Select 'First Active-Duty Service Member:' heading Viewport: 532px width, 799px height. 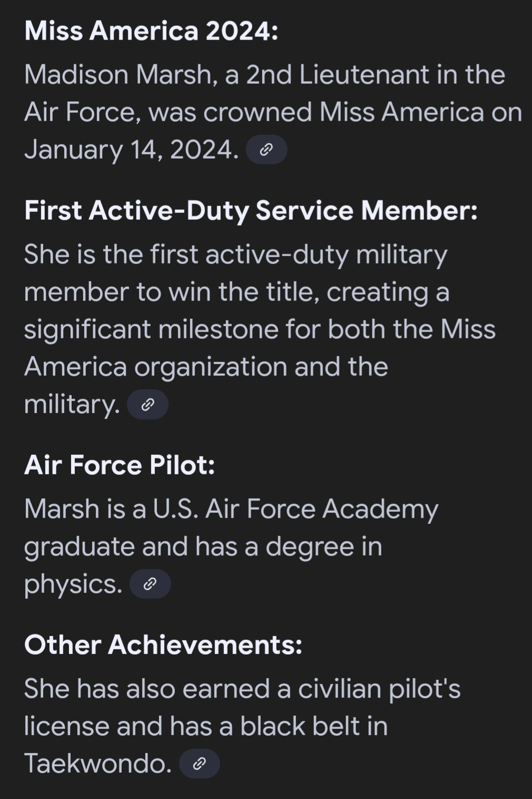[x=251, y=211]
